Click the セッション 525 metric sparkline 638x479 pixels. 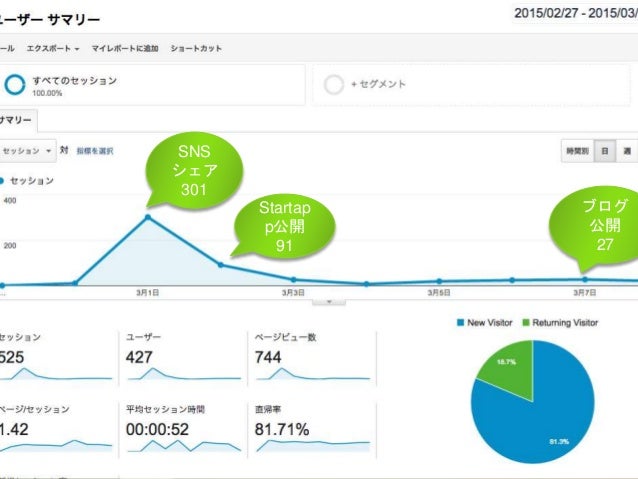56,374
